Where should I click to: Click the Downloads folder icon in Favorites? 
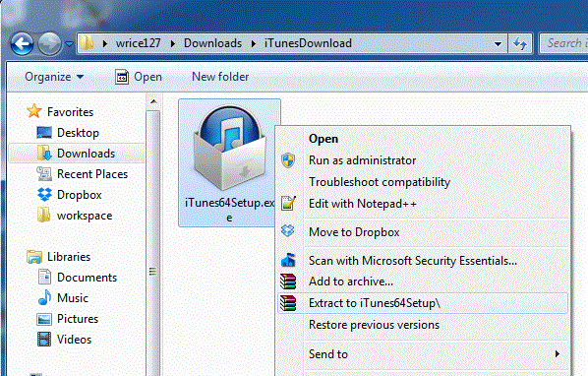coord(44,154)
